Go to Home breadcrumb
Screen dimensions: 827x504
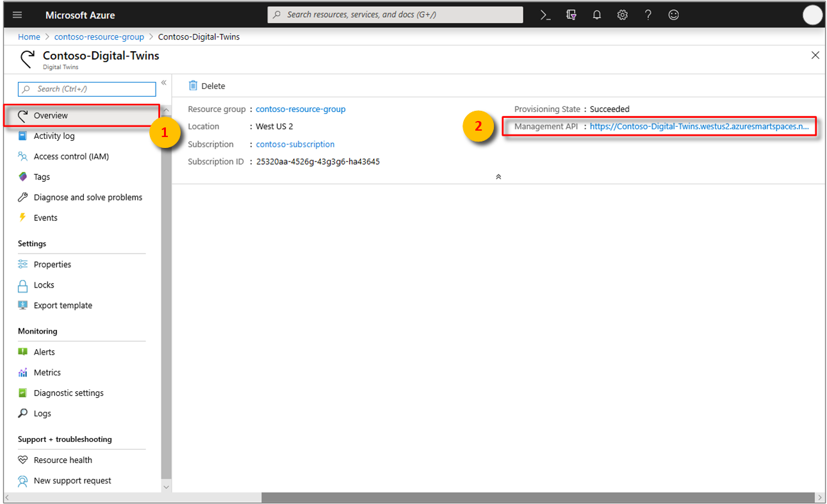(x=29, y=37)
